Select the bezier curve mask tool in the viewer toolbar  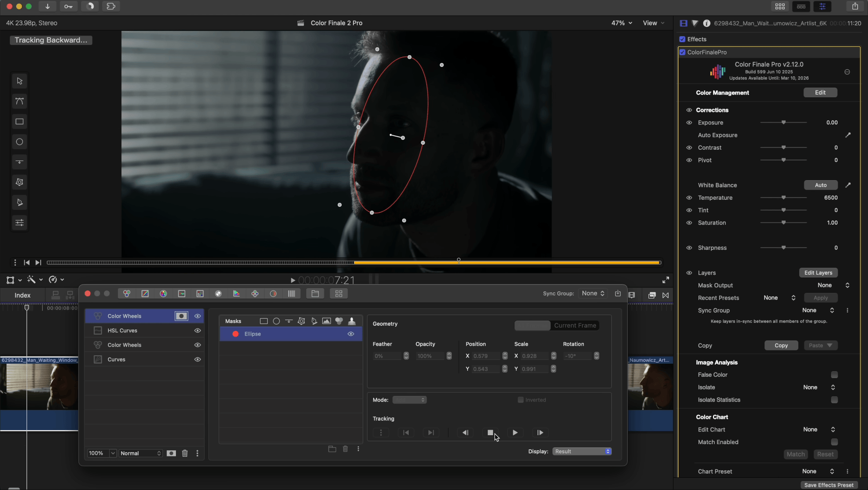[19, 101]
